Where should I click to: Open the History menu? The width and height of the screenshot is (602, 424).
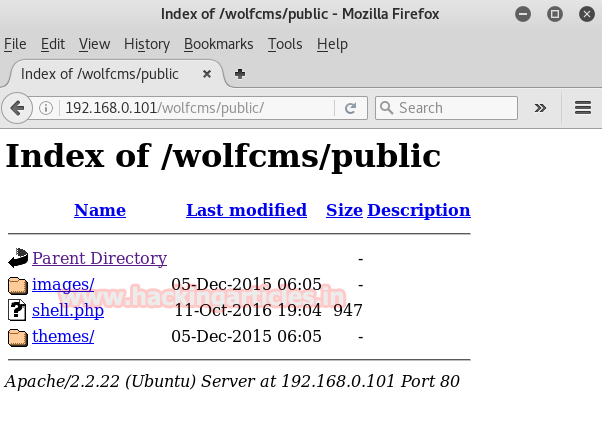pos(147,44)
